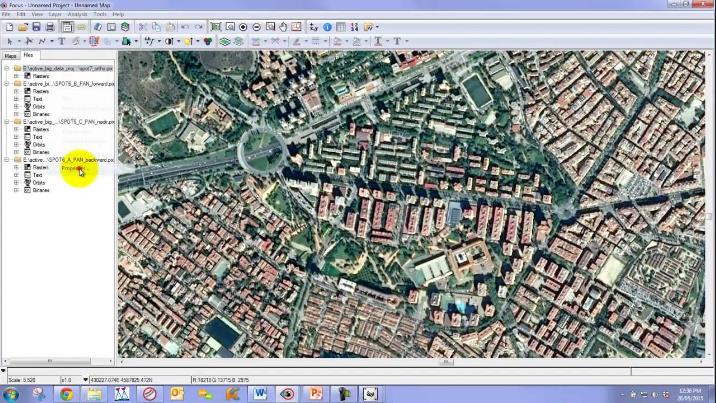Switch to the Maps tab
The width and height of the screenshot is (716, 403).
click(11, 56)
